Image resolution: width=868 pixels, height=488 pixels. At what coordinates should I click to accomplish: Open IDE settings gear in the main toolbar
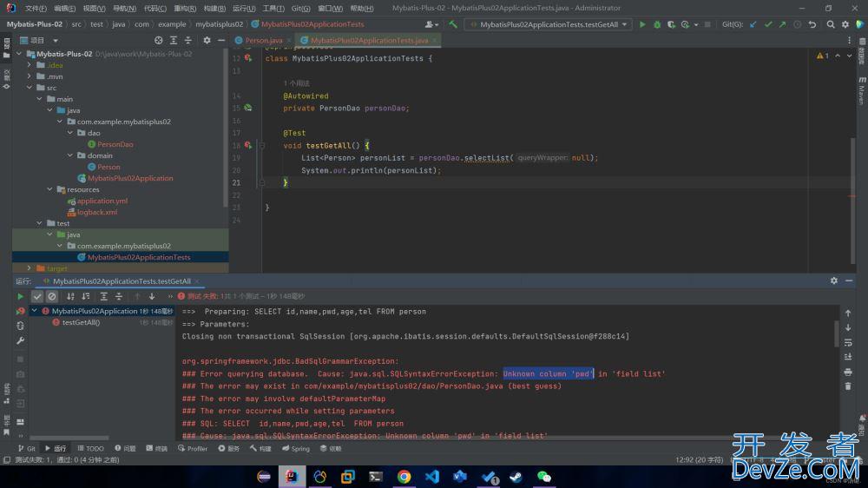click(845, 24)
